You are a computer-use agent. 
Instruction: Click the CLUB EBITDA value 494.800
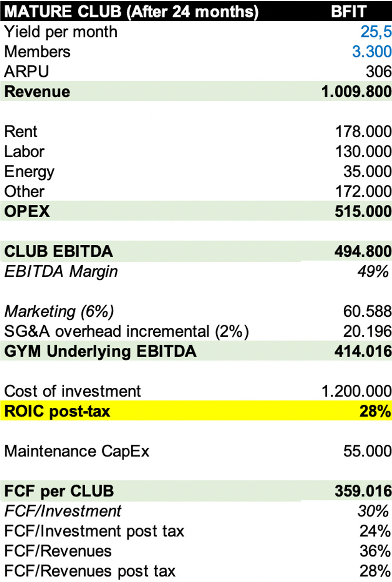[x=363, y=252]
